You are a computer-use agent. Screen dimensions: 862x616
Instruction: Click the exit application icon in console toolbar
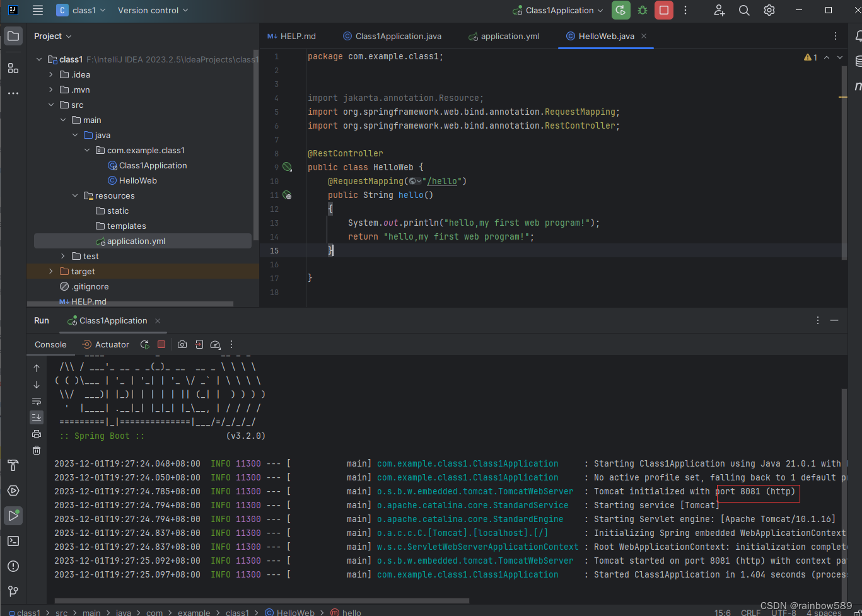click(199, 344)
